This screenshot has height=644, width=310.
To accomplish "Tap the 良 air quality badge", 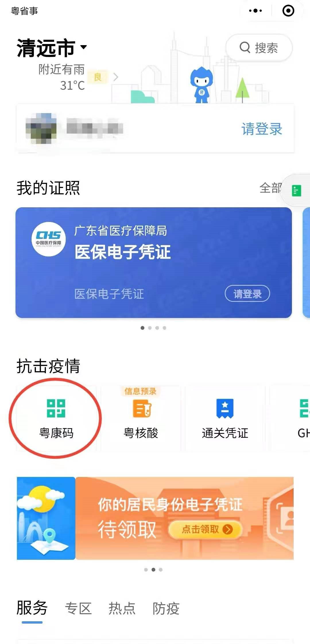I will click(x=98, y=77).
